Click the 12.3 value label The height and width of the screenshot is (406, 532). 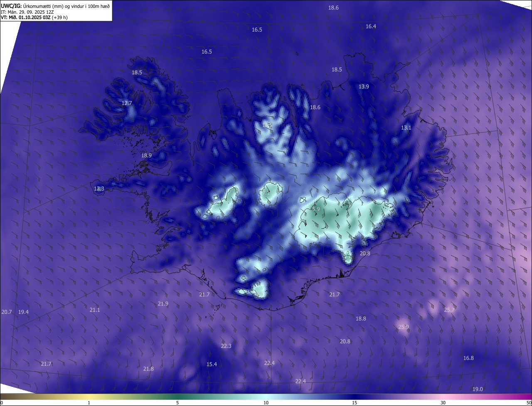pyautogui.click(x=99, y=188)
